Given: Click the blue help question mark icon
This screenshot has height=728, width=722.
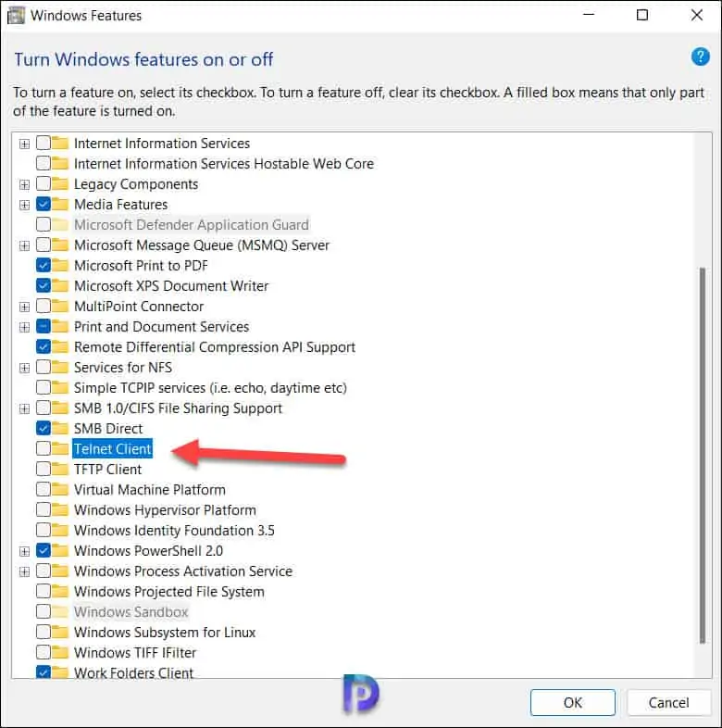Looking at the screenshot, I should coord(700,57).
